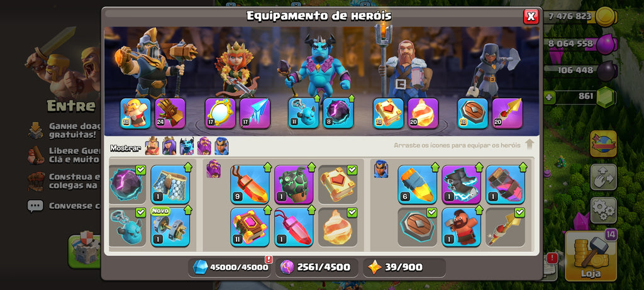Image resolution: width=644 pixels, height=290 pixels.
Task: Tap the Rocket Spear equipment level 20
Action: click(508, 113)
